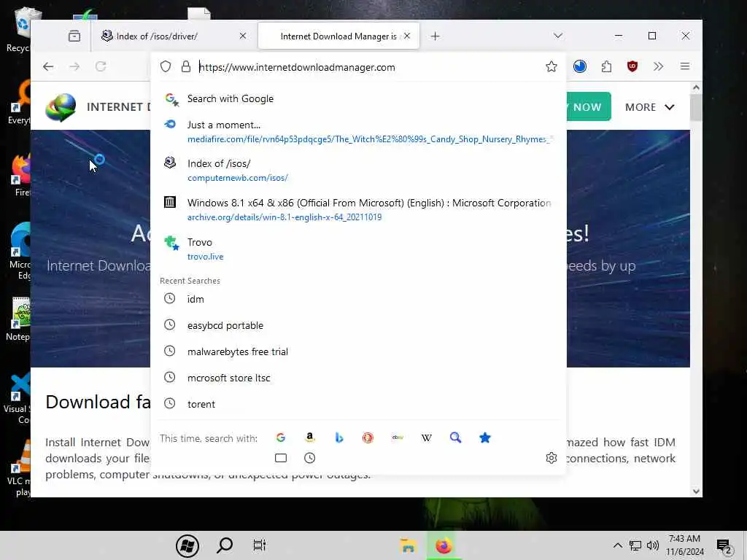The image size is (747, 560).
Task: Go forward one page
Action: pyautogui.click(x=74, y=66)
